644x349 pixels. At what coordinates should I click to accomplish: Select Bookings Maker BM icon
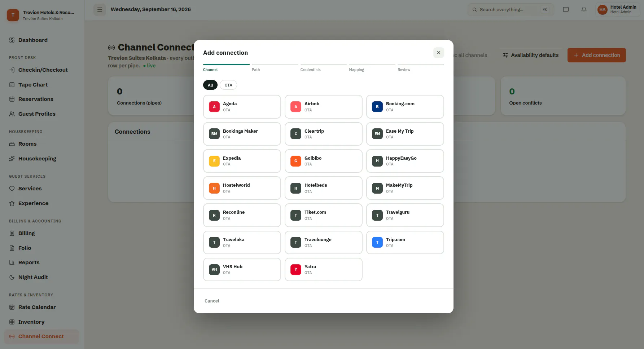(214, 134)
